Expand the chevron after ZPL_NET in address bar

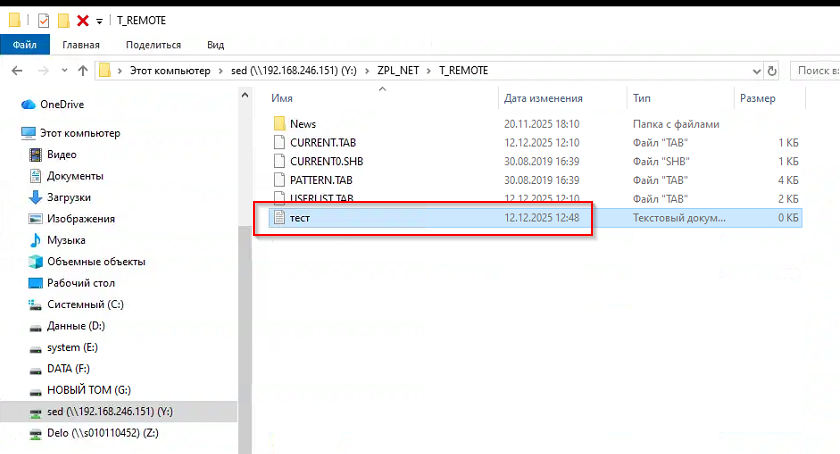pos(430,71)
